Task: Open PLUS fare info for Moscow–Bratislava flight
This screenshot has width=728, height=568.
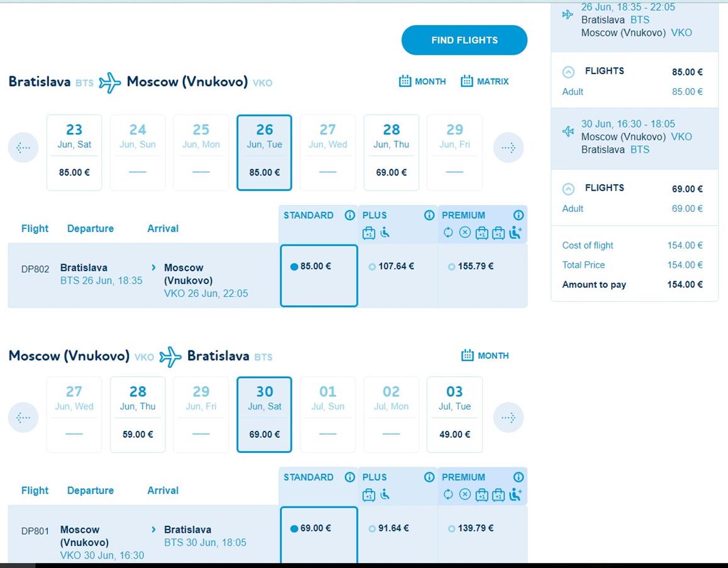Action: click(429, 477)
